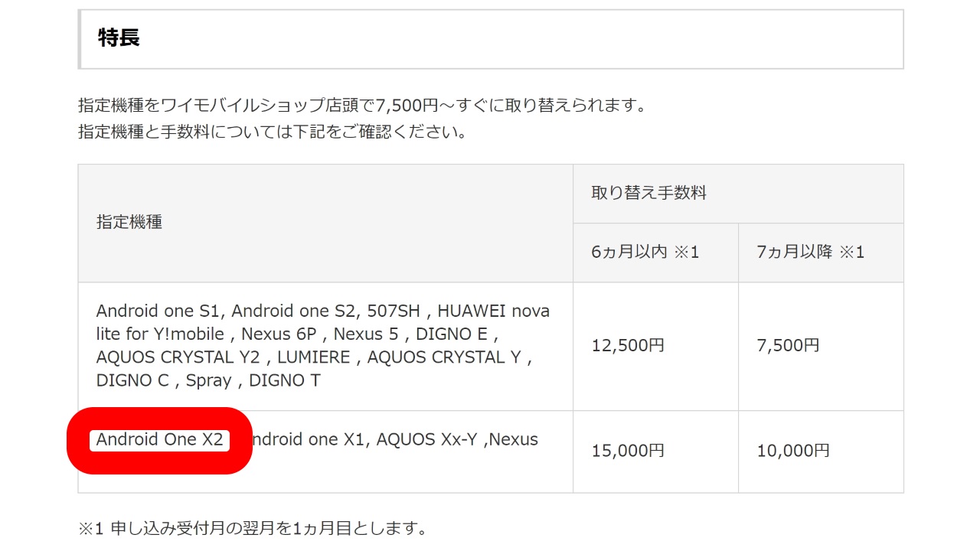Click the 特長 section heading
This screenshot has height=551, width=980.
[119, 38]
